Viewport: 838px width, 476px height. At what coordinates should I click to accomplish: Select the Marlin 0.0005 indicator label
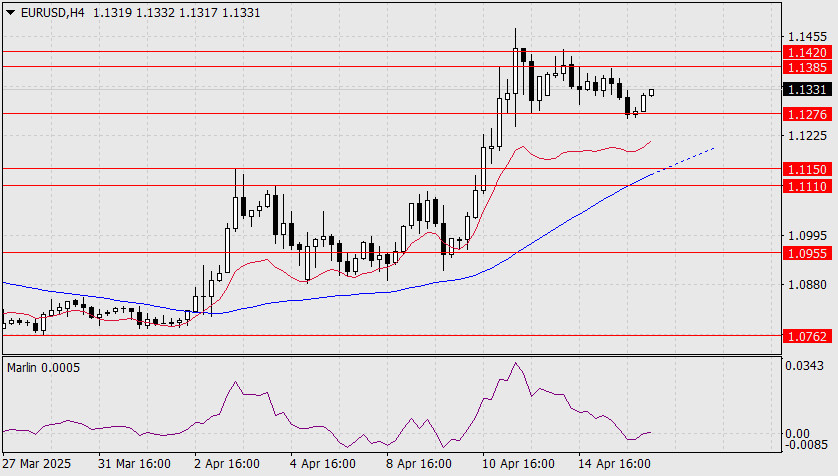[x=43, y=368]
